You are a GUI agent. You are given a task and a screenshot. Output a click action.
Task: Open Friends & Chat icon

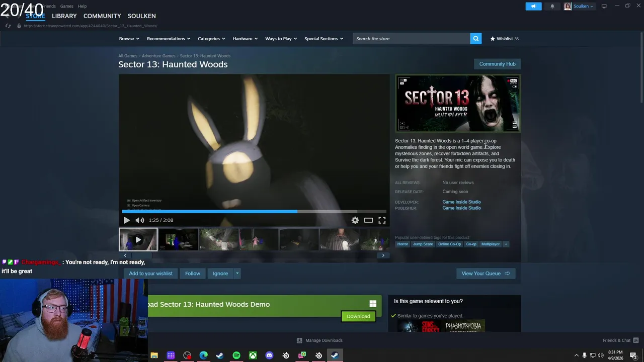pos(636,340)
